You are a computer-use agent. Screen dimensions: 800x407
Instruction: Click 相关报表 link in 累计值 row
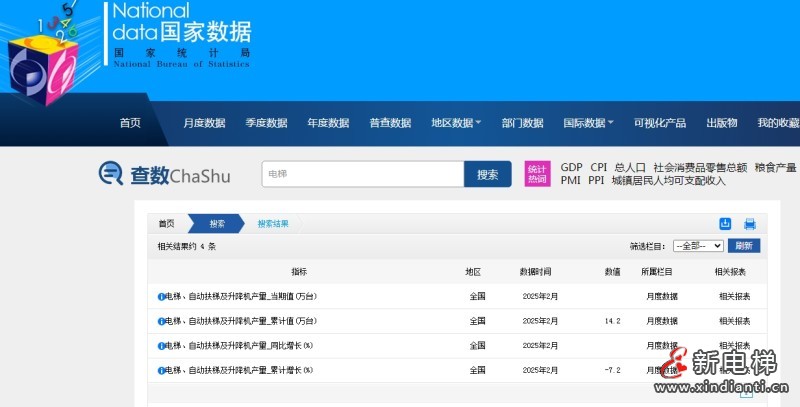click(x=735, y=321)
